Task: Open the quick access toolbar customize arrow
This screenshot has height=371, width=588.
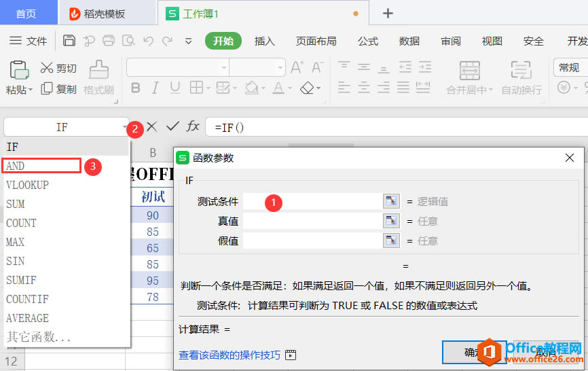Action: pyautogui.click(x=189, y=41)
